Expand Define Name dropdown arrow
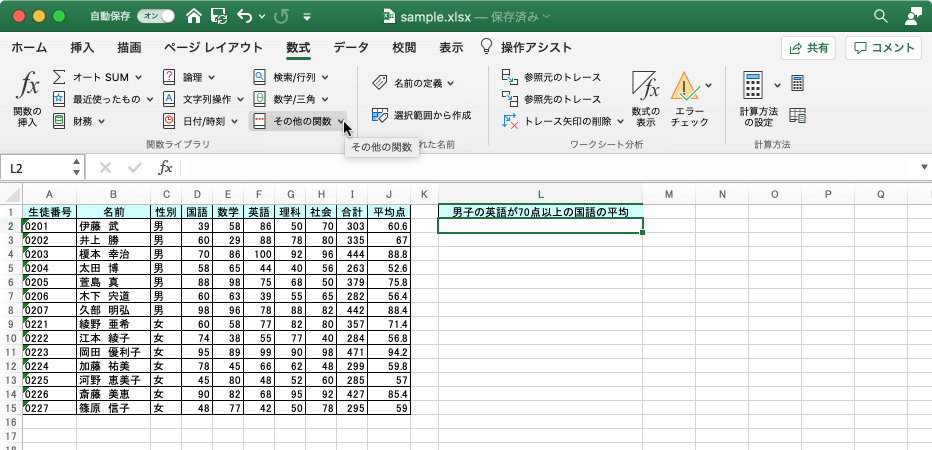The height and width of the screenshot is (450, 932). point(451,84)
